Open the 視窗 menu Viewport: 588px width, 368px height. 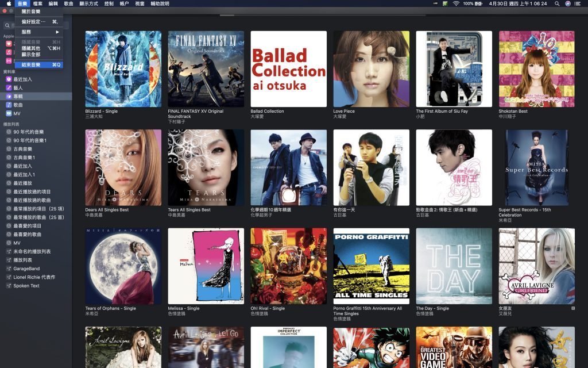140,3
